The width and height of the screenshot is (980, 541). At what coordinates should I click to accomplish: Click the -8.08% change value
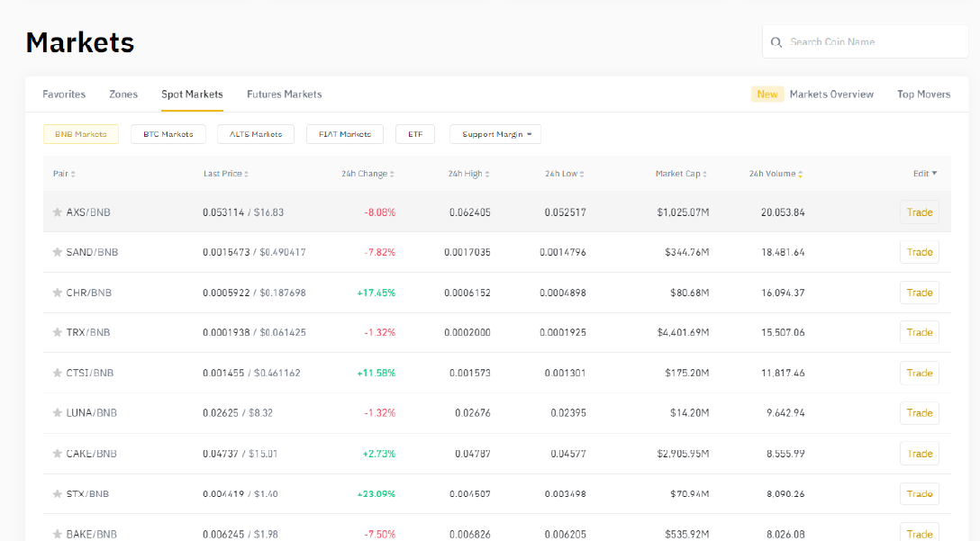379,212
